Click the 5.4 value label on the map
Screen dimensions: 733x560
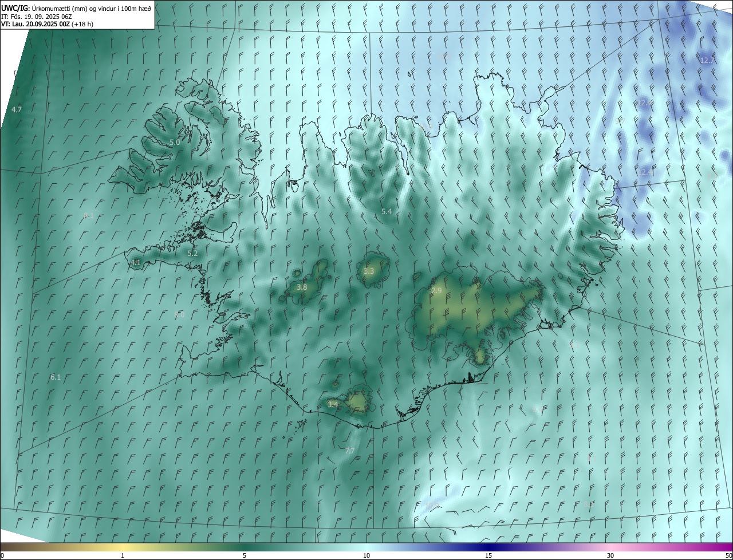[x=387, y=212]
